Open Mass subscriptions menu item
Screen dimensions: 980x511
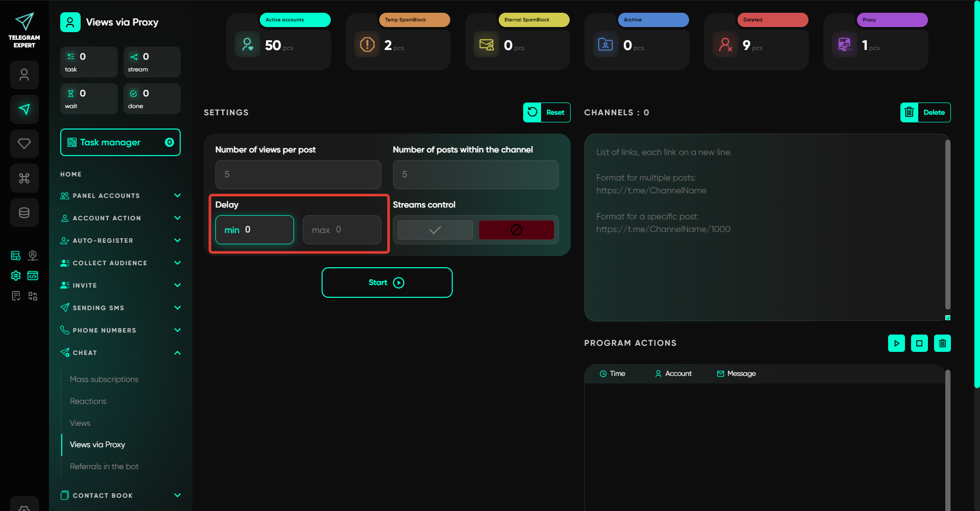click(104, 379)
